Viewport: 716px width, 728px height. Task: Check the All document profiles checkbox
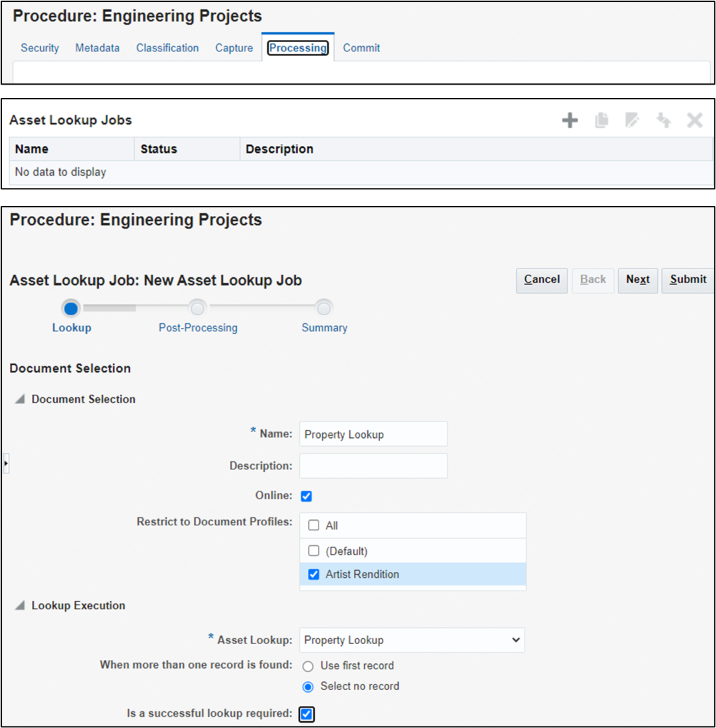click(313, 525)
